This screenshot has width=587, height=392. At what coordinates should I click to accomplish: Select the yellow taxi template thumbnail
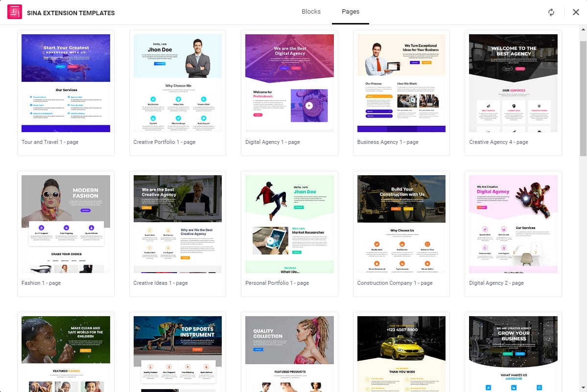click(x=401, y=354)
